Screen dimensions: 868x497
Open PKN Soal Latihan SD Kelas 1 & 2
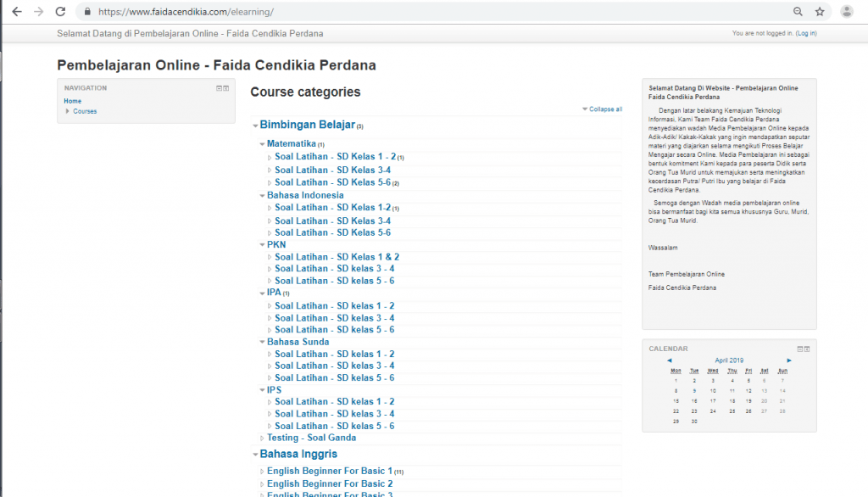(337, 257)
